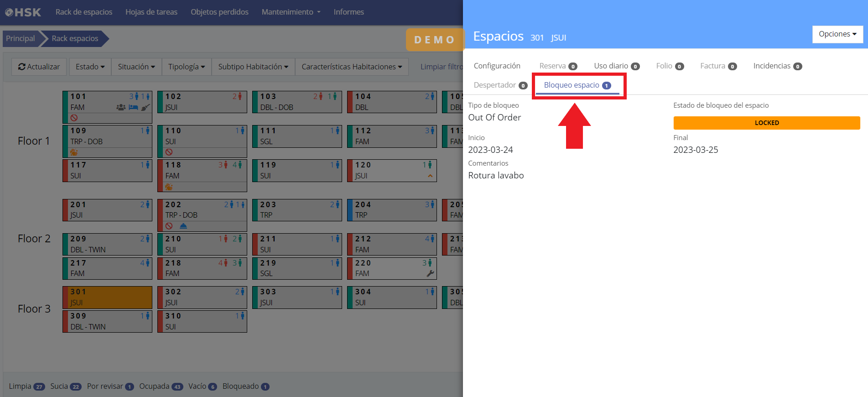Click the group of people icon in room 101
The width and height of the screenshot is (868, 397).
tap(121, 108)
